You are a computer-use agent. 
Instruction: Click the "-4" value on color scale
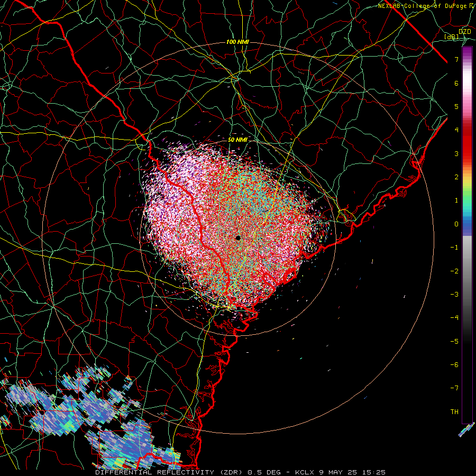coord(454,318)
